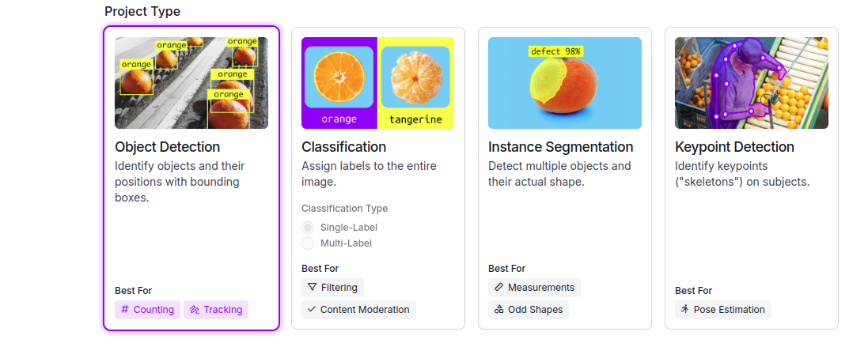The width and height of the screenshot is (868, 343).
Task: Click the Pose Estimation tag label
Action: click(729, 310)
